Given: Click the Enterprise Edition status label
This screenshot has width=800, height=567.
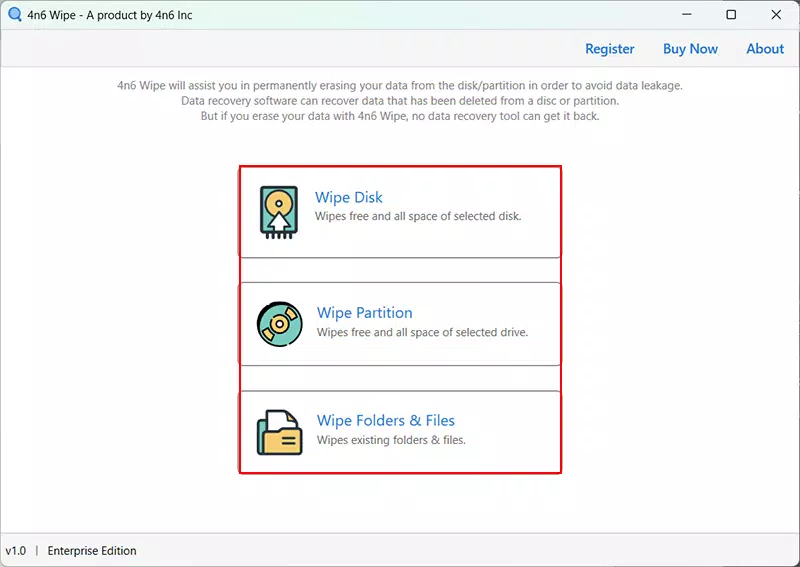Looking at the screenshot, I should [x=92, y=551].
